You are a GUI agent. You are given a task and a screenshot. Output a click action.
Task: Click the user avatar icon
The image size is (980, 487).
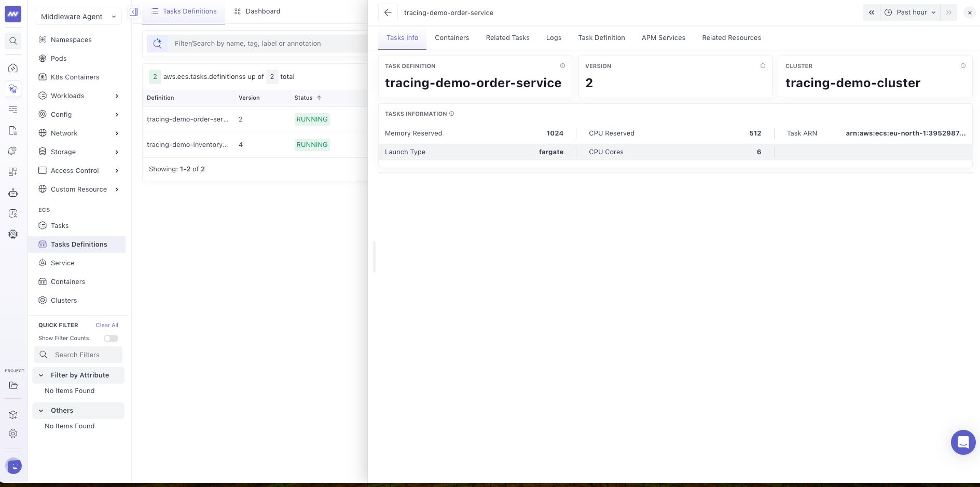[x=13, y=466]
